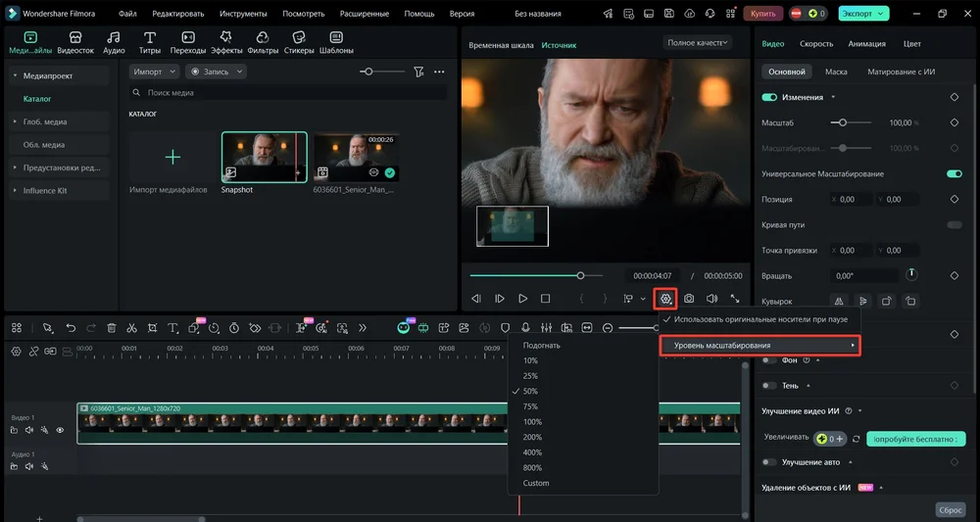Click the Масштаб slider handle
This screenshot has height=522, width=980.
tap(841, 122)
